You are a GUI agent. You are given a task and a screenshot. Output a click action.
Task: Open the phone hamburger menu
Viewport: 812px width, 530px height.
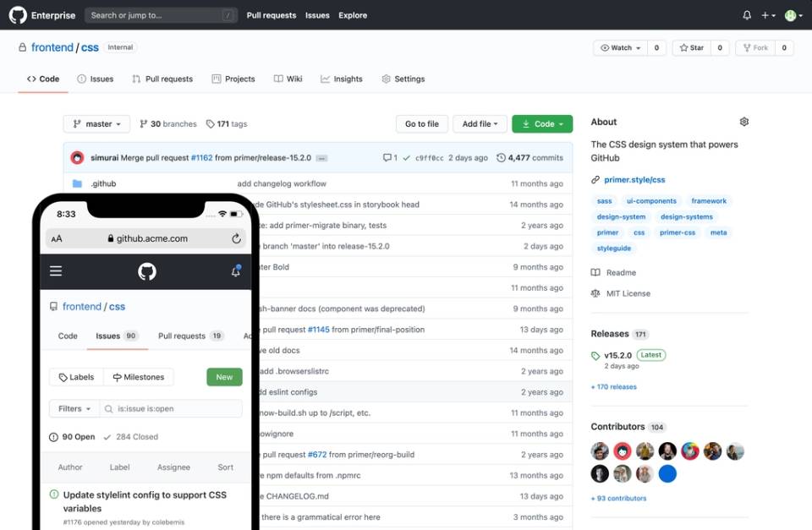tap(56, 270)
